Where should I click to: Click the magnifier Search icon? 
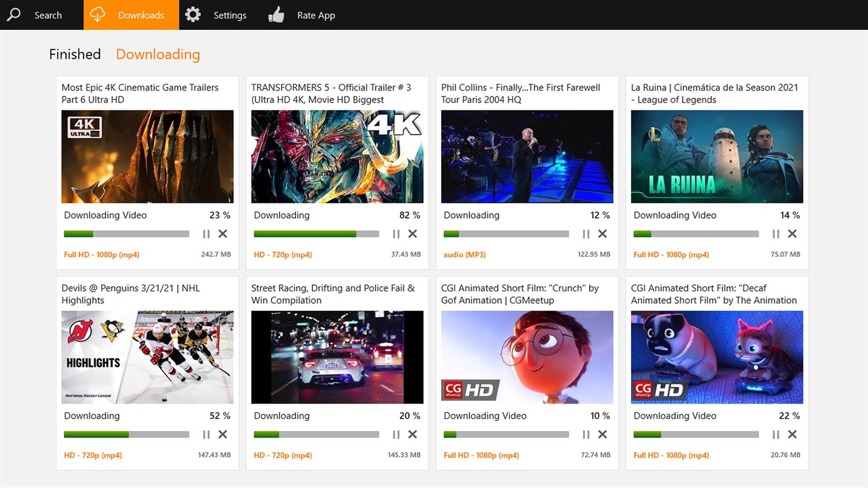(x=14, y=14)
